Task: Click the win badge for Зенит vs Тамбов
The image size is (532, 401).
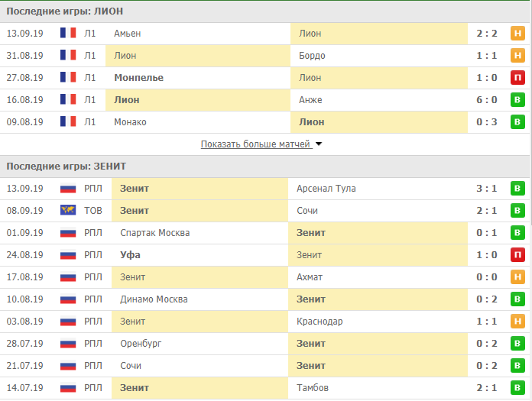Action: click(517, 387)
